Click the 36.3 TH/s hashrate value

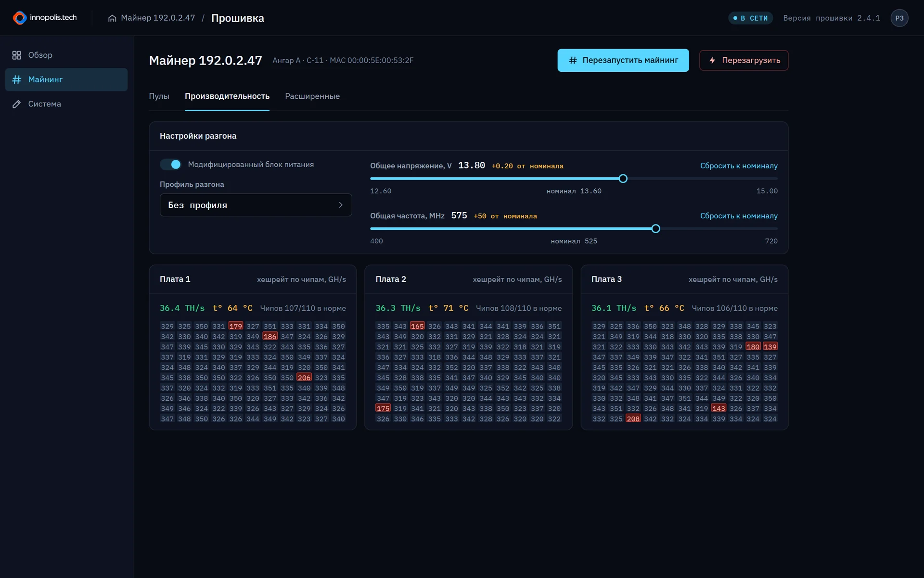point(398,308)
